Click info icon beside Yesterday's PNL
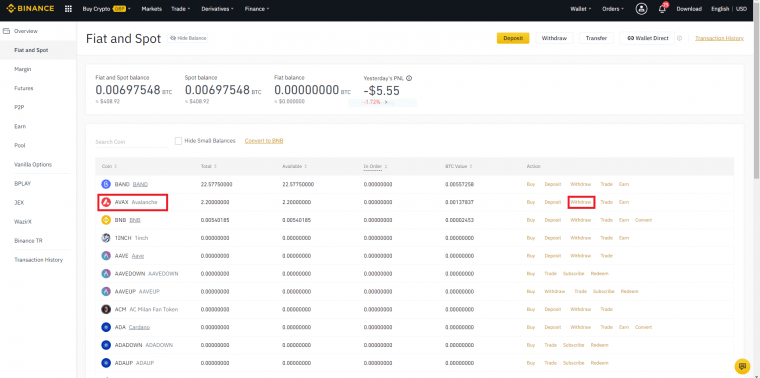 [x=409, y=78]
